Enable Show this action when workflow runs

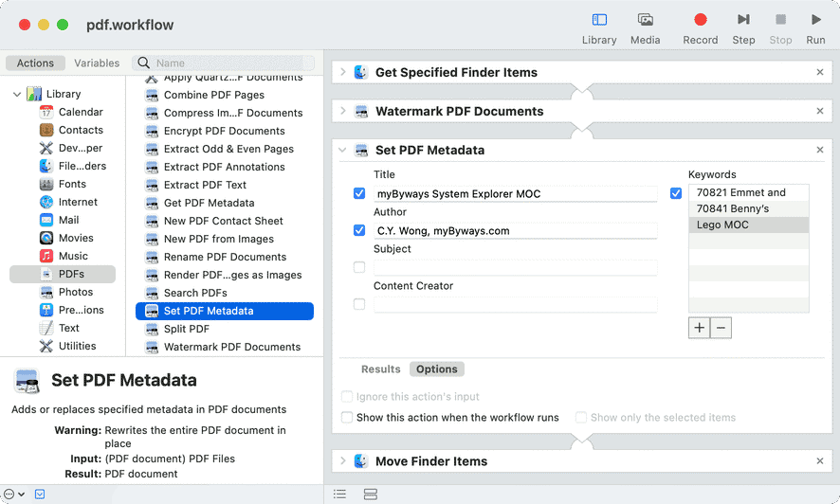click(x=347, y=418)
